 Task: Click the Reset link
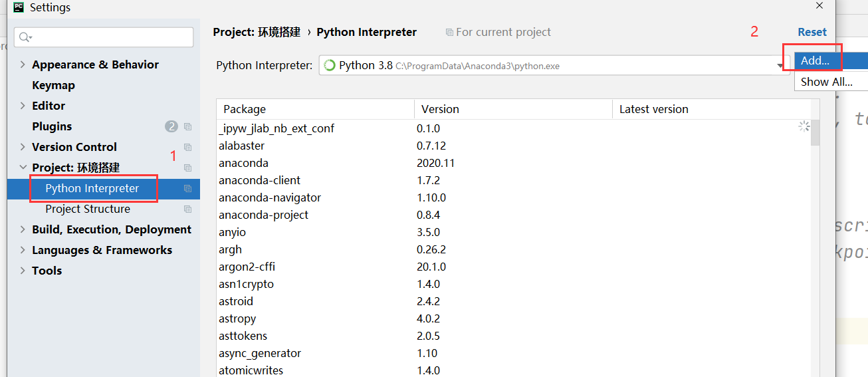pyautogui.click(x=812, y=32)
